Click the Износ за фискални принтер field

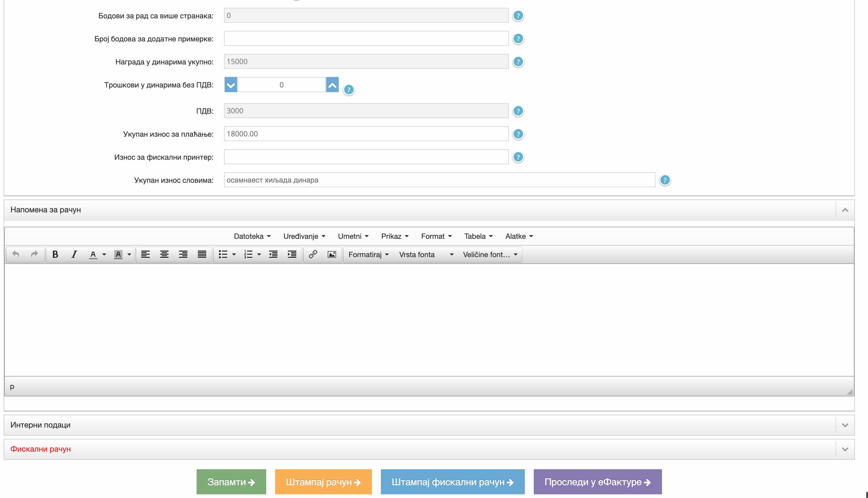point(366,157)
